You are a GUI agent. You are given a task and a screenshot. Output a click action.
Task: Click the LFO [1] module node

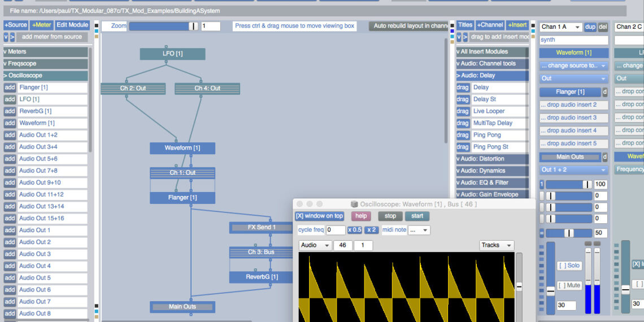pyautogui.click(x=172, y=54)
